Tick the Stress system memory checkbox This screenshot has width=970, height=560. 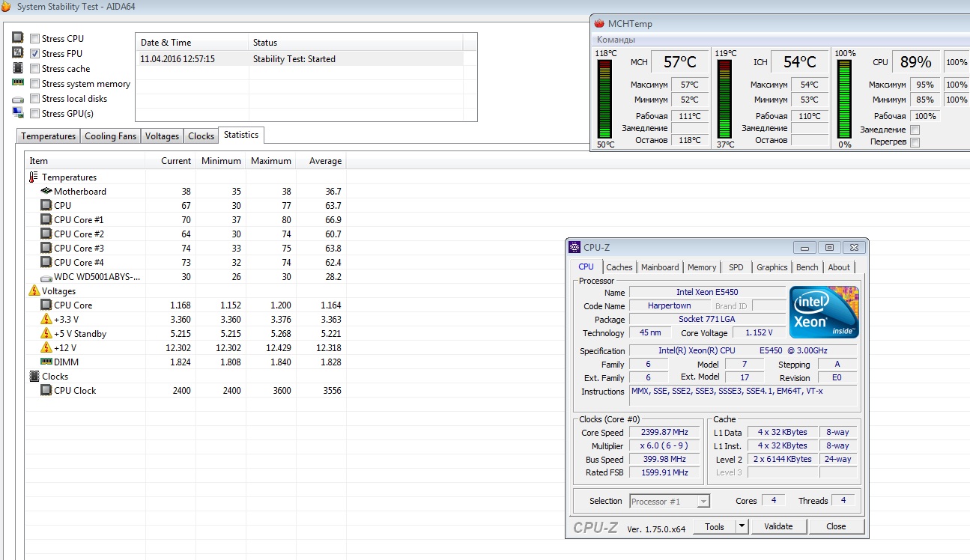[34, 83]
